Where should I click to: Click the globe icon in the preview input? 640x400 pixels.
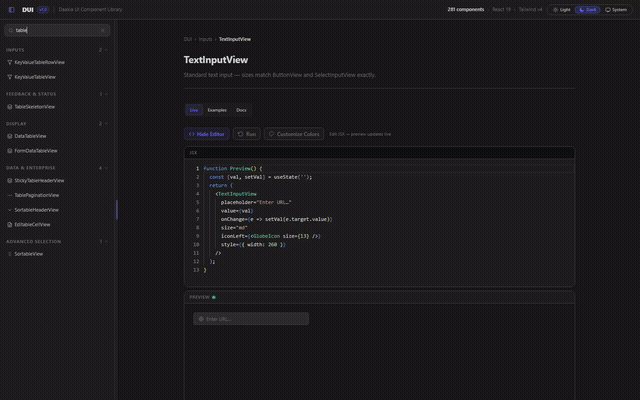201,319
